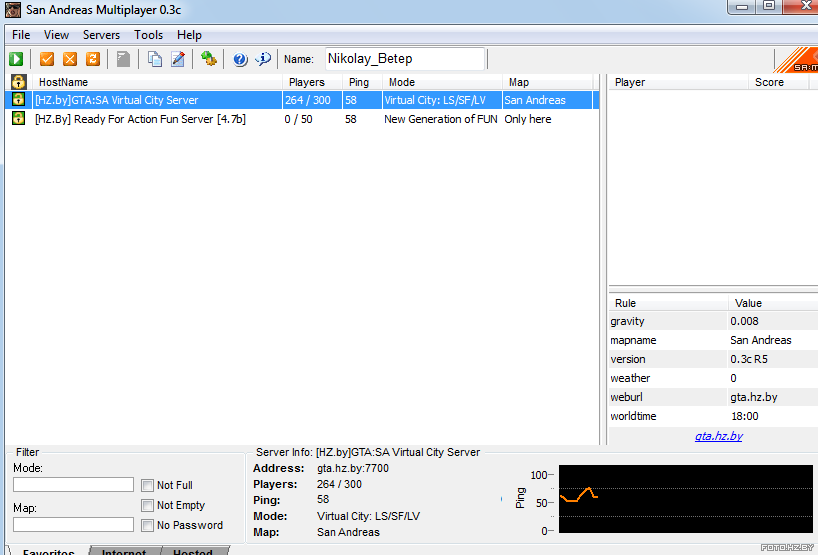Open the Servers menu
This screenshot has height=555, width=818.
[x=101, y=35]
